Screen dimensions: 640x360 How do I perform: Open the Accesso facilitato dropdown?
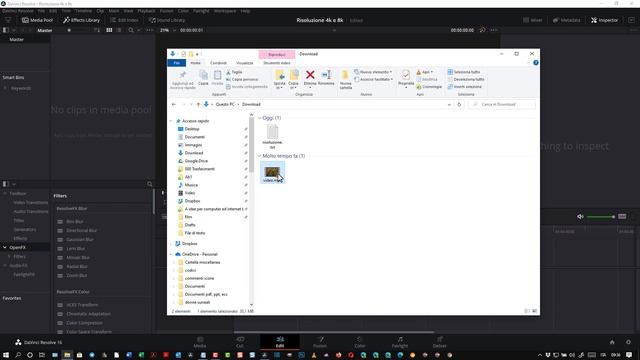point(373,79)
